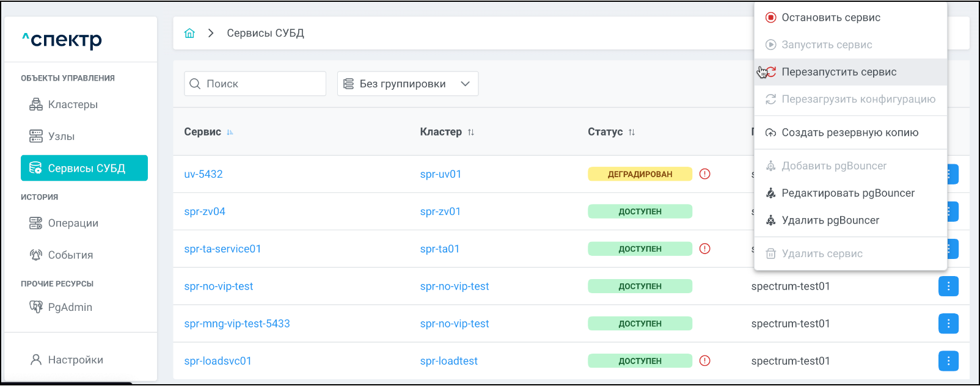Image resolution: width=980 pixels, height=386 pixels.
Task: Open the uv-5432 service link
Action: [203, 174]
